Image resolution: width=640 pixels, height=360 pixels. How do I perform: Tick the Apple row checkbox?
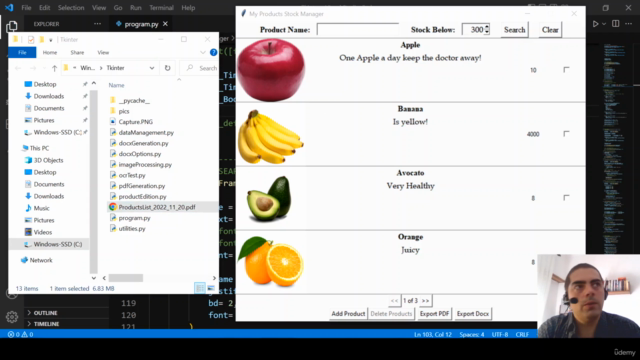pyautogui.click(x=566, y=69)
